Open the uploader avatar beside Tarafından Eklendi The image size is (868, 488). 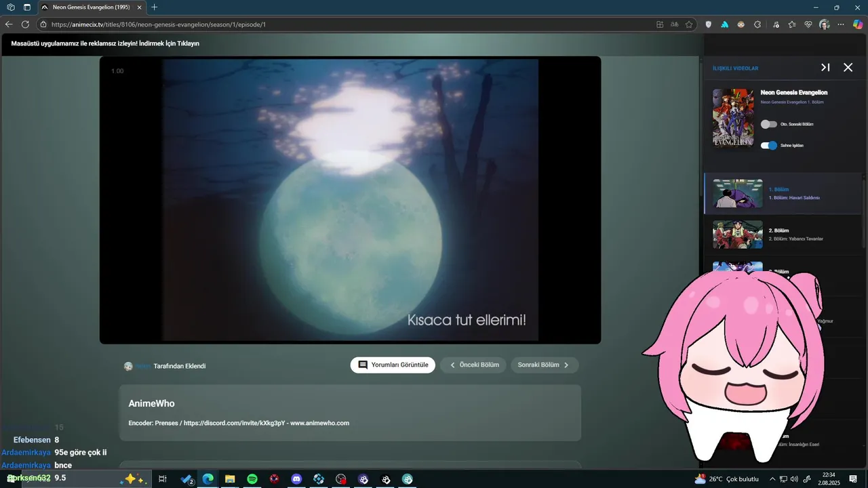(x=128, y=366)
